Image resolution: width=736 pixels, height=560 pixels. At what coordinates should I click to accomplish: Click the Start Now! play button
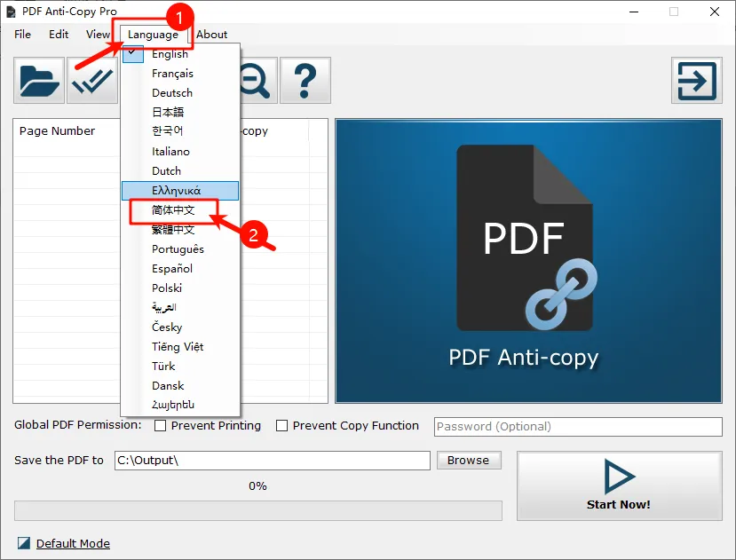619,485
